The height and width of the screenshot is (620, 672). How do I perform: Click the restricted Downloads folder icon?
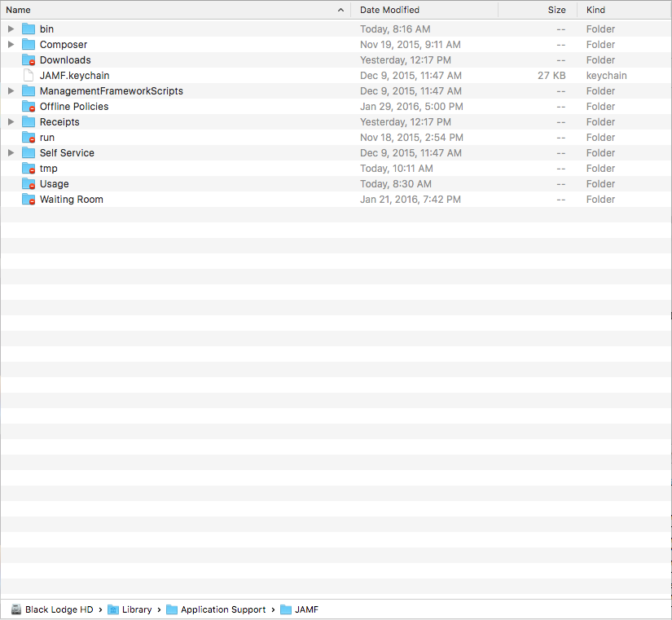click(x=29, y=60)
